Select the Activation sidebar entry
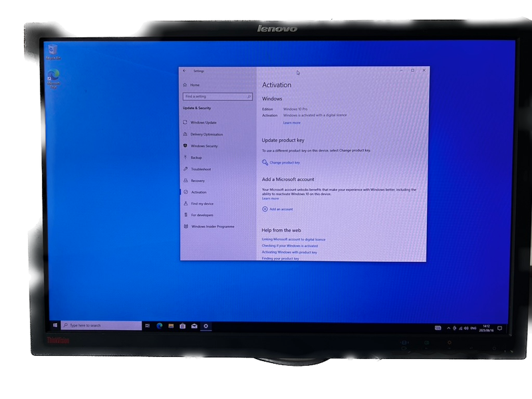The height and width of the screenshot is (399, 532). tap(195, 192)
